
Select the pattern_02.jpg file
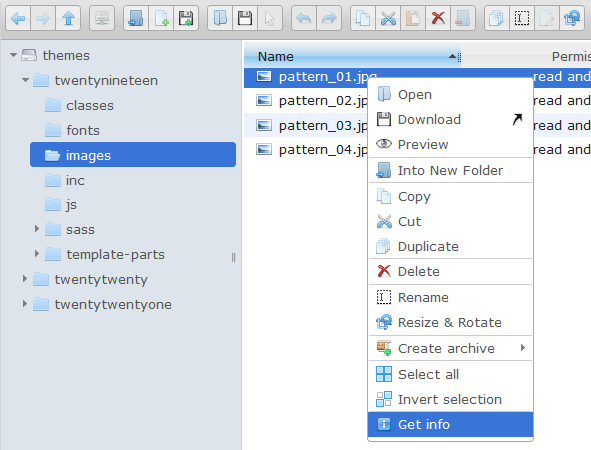(x=323, y=101)
